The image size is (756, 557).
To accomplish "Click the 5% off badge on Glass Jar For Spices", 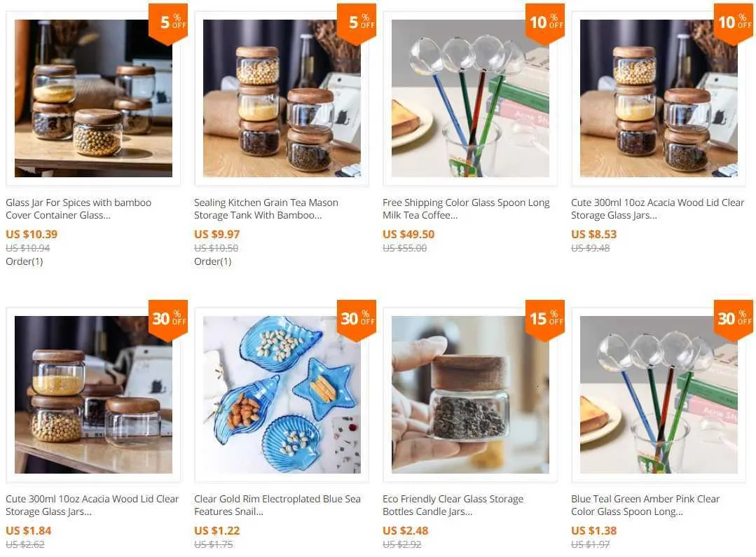I will point(167,23).
